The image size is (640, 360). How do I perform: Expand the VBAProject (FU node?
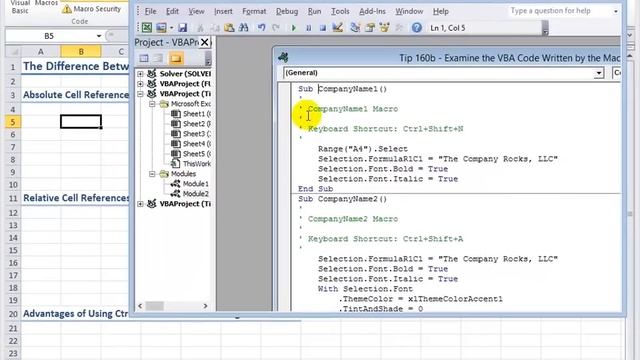(x=140, y=84)
